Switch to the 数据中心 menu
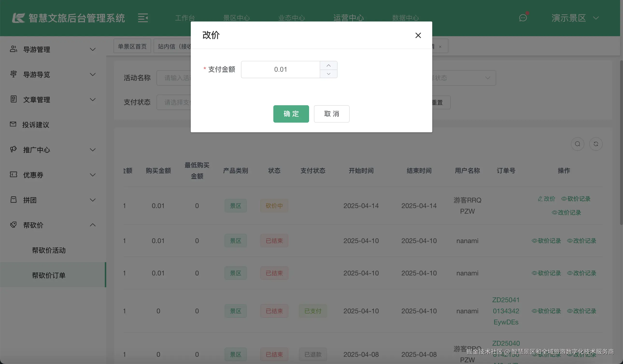623x364 pixels. (x=405, y=18)
